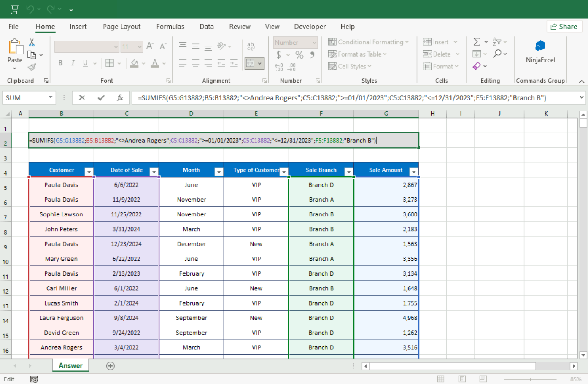
Task: Click the AutoSum sigma icon
Action: tap(477, 42)
